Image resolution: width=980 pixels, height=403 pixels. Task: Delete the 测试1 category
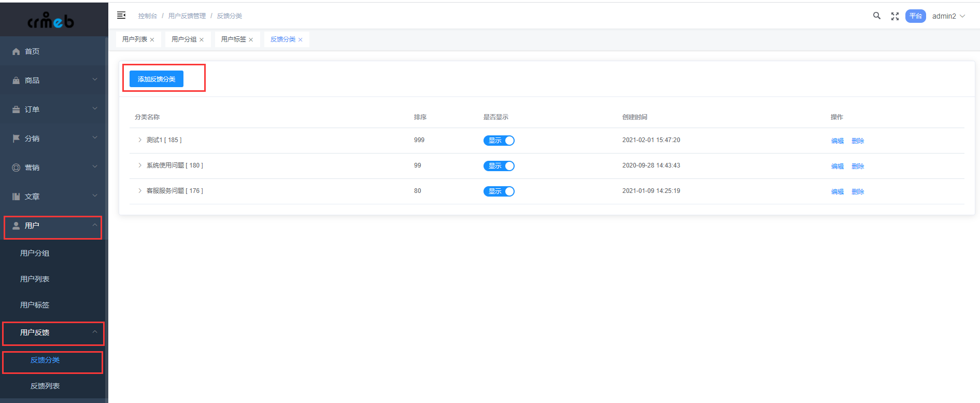pos(858,141)
